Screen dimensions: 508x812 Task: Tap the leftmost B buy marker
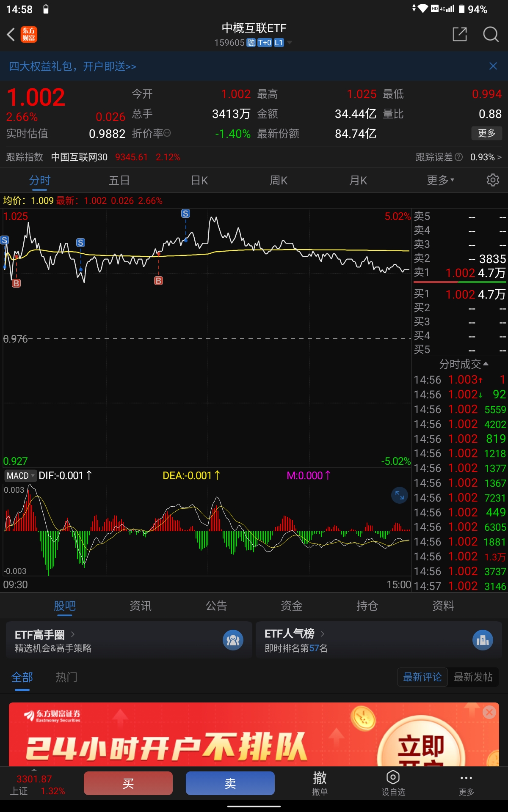pyautogui.click(x=16, y=283)
